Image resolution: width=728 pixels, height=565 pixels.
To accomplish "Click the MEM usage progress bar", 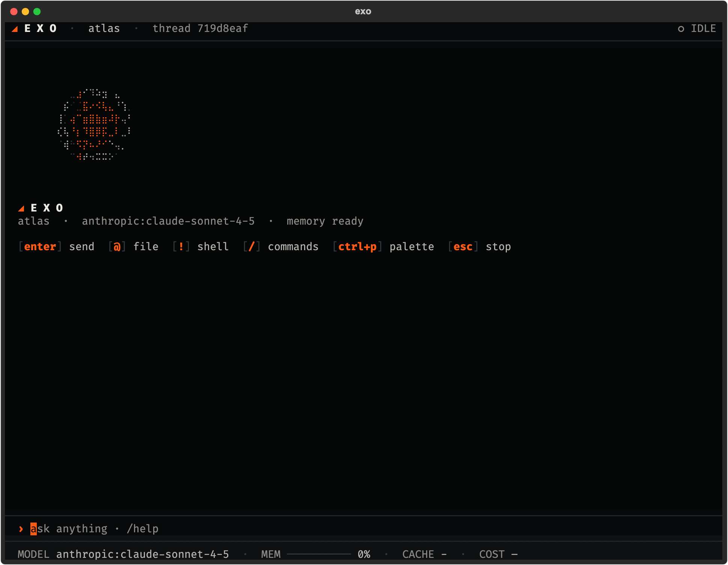I will [x=319, y=554].
